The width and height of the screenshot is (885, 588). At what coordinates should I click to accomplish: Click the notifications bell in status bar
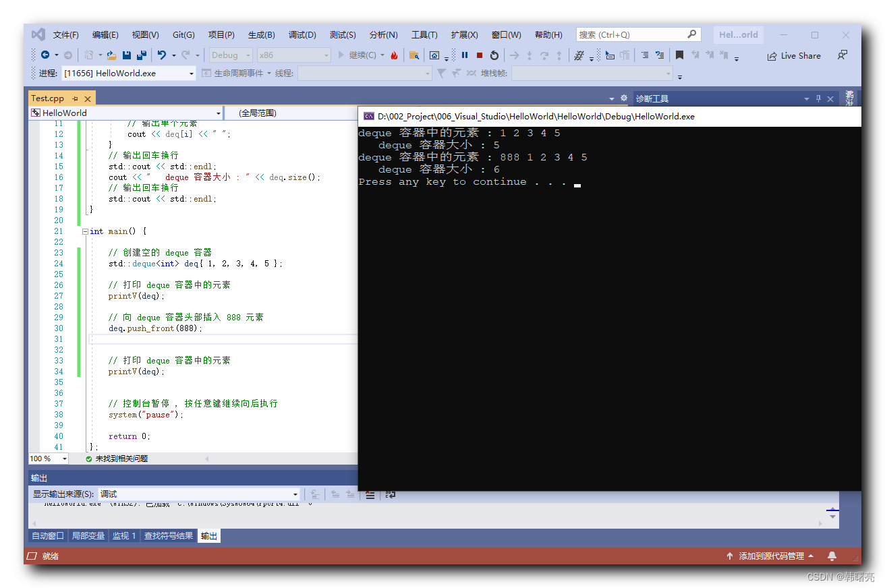[x=832, y=556]
